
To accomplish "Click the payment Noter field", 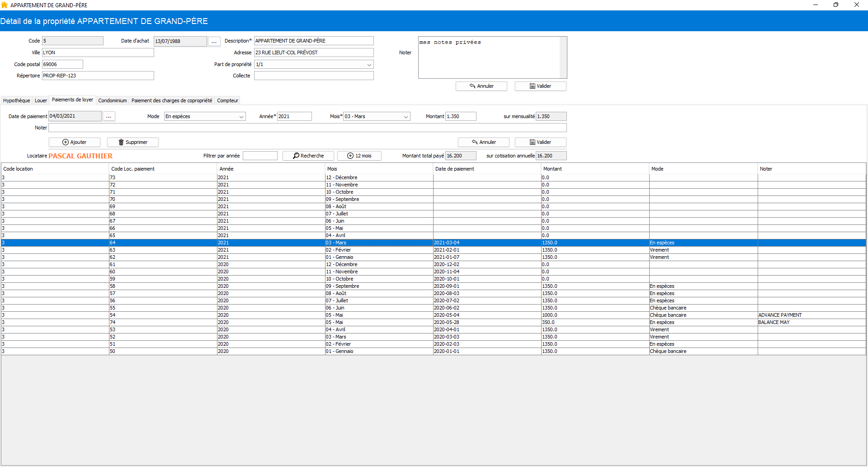I will pos(307,128).
